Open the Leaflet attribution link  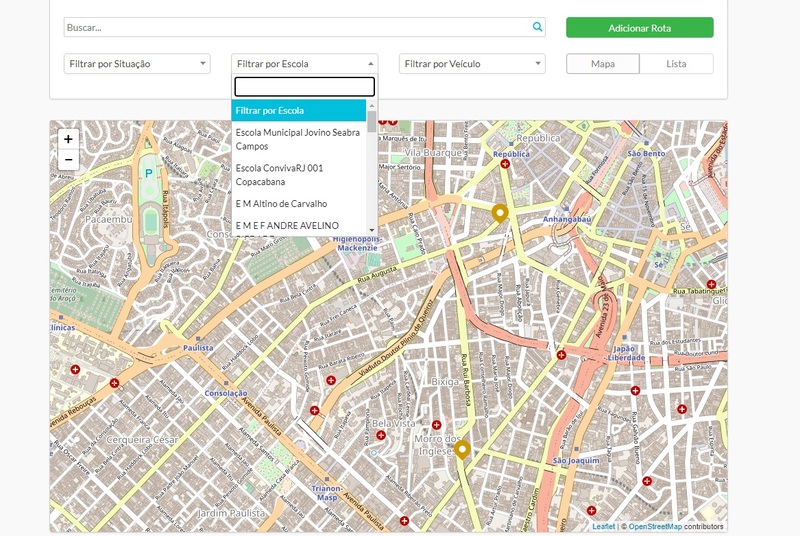603,526
